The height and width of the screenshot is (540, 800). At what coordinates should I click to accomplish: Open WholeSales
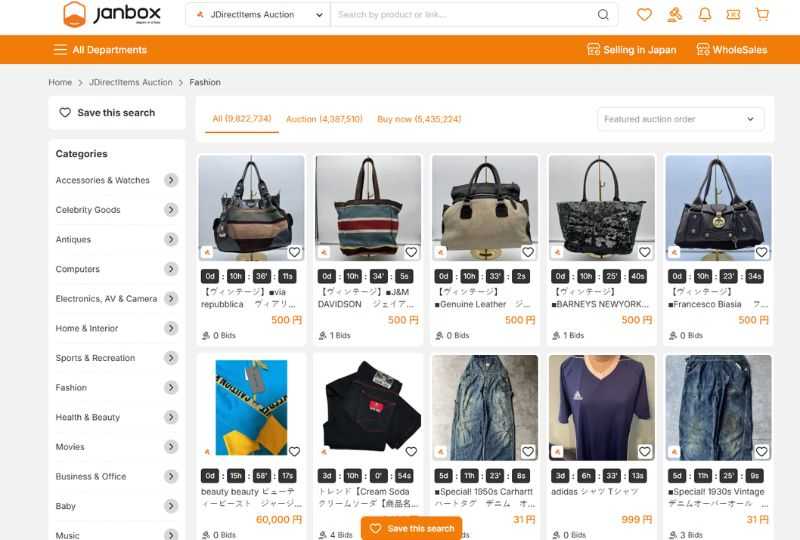tap(732, 50)
